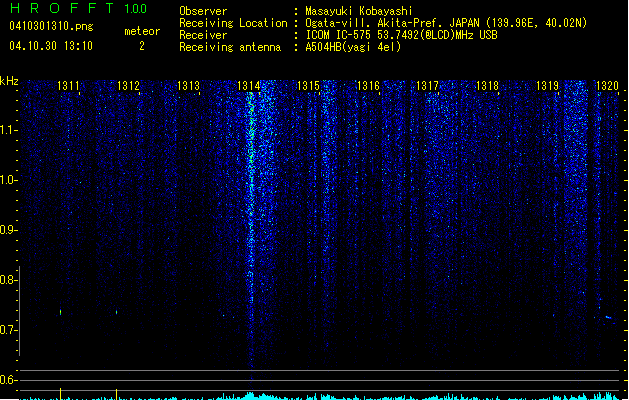Click the 1313 time axis label

188,85
